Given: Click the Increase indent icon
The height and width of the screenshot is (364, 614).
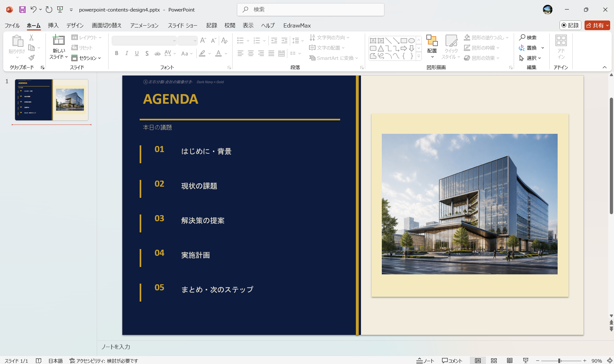Looking at the screenshot, I should click(x=284, y=41).
